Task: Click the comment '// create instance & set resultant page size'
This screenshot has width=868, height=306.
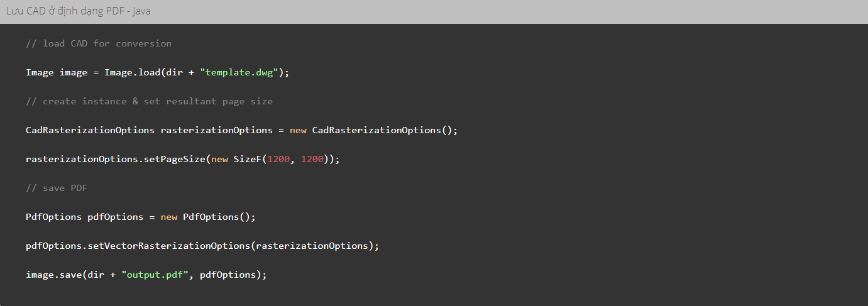Action: coord(149,101)
